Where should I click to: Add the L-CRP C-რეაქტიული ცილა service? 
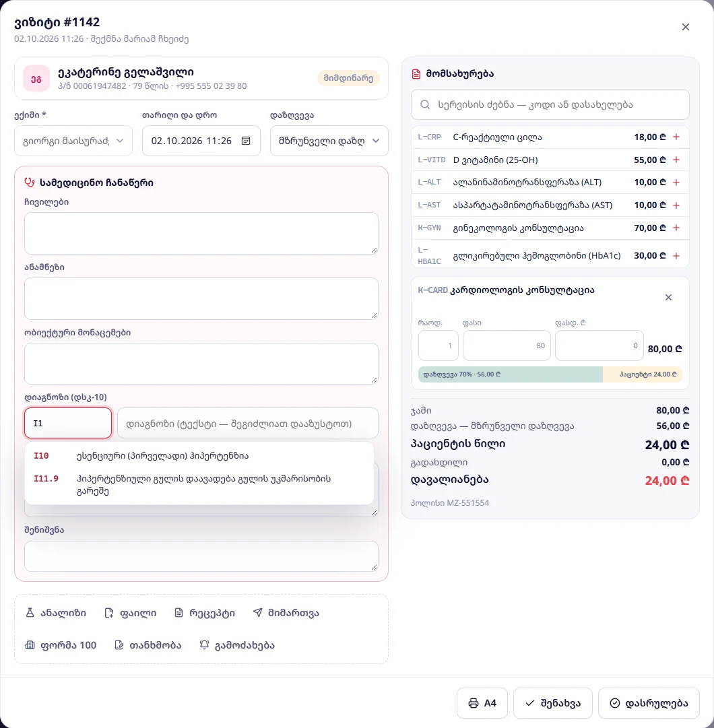(676, 137)
